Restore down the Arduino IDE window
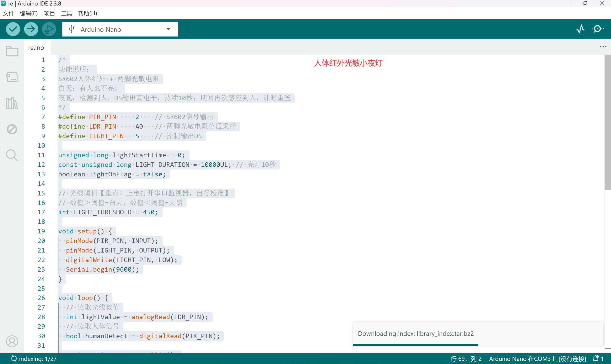This screenshot has height=364, width=611. tap(585, 3)
